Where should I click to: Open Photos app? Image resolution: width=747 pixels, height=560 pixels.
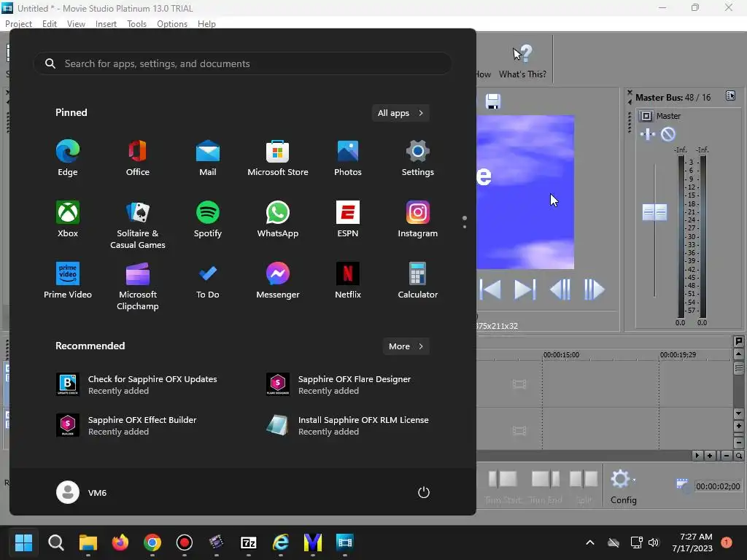(348, 158)
